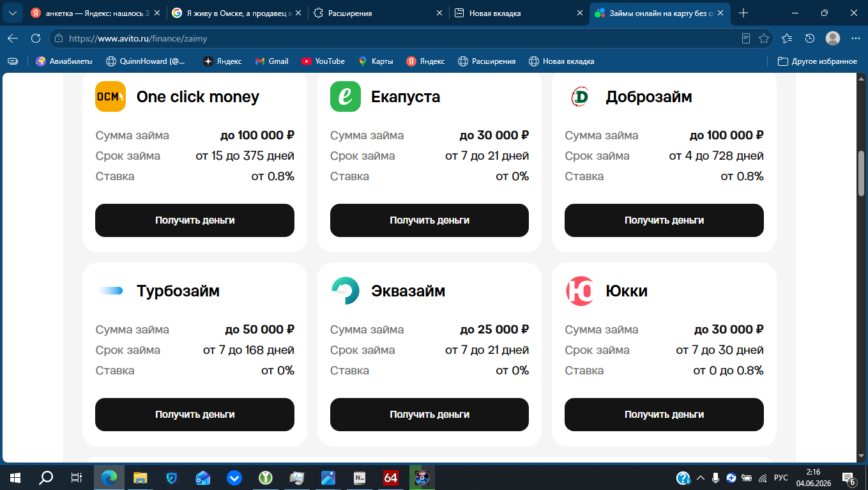
Task: Open the tab actions menu at far left
Action: tap(13, 13)
